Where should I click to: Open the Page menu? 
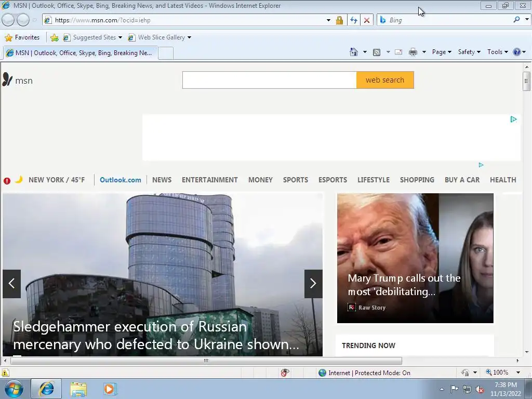coord(442,52)
